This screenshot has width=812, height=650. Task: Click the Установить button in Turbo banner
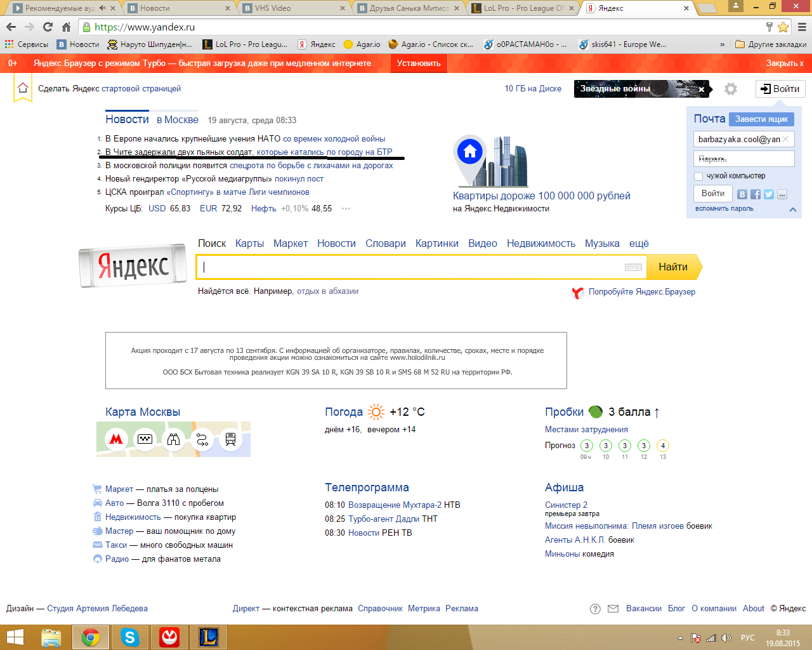point(419,63)
